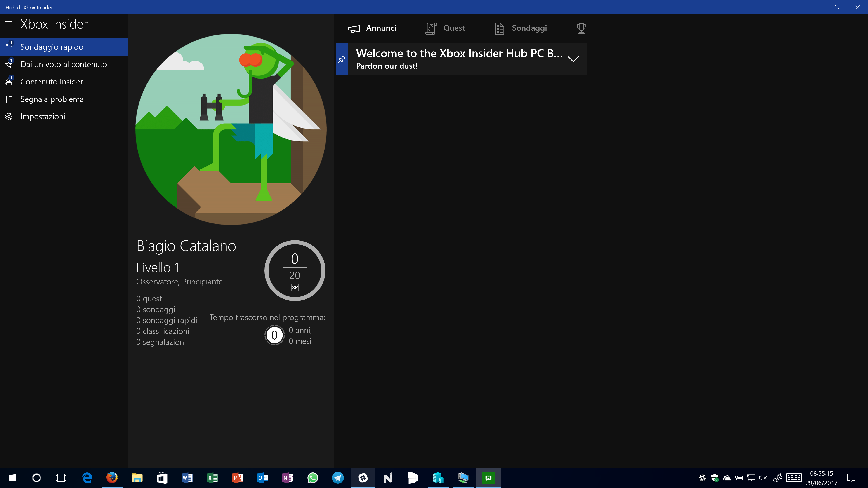Switch to Slack in taskbar
Image resolution: width=868 pixels, height=488 pixels.
tap(363, 478)
